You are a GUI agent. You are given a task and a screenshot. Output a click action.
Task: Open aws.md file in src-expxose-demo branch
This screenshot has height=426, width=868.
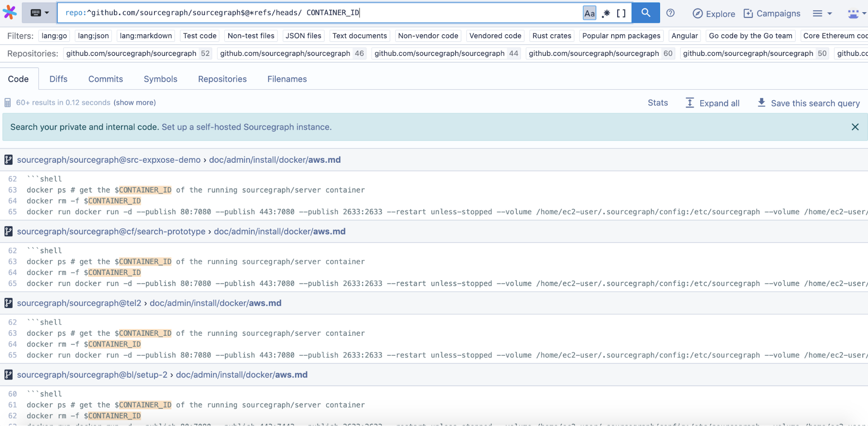tap(275, 160)
